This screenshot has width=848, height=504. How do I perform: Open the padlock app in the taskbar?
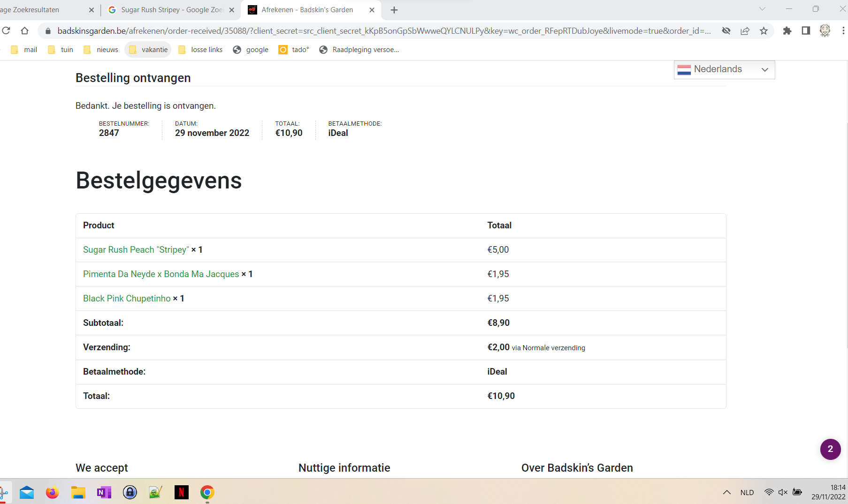click(130, 492)
